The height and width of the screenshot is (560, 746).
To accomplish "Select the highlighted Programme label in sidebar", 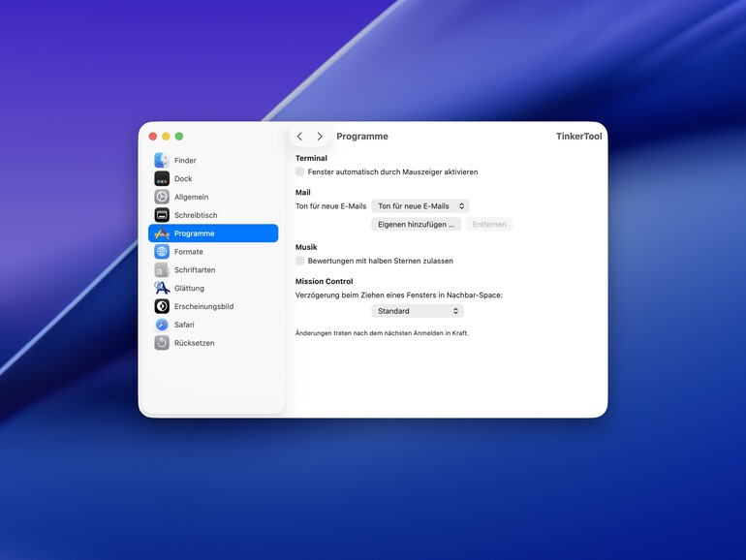I will (194, 233).
